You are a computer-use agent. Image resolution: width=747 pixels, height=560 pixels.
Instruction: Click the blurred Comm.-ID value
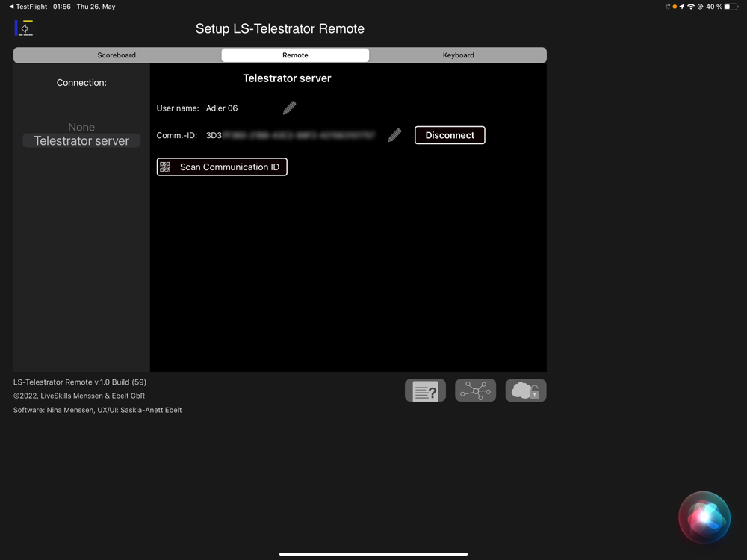point(291,135)
